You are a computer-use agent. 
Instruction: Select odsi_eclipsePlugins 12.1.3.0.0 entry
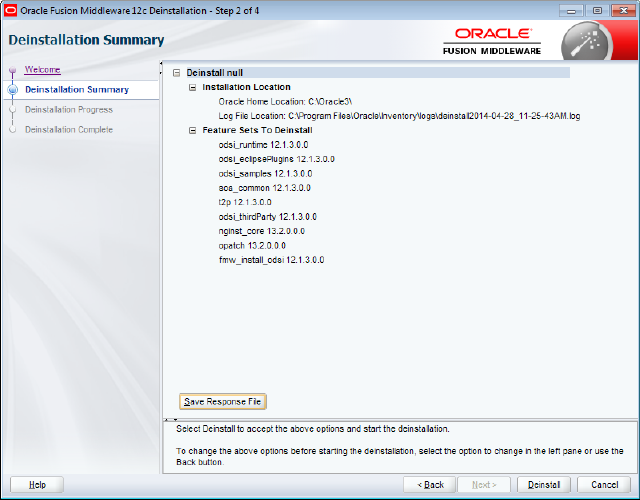pyautogui.click(x=276, y=159)
